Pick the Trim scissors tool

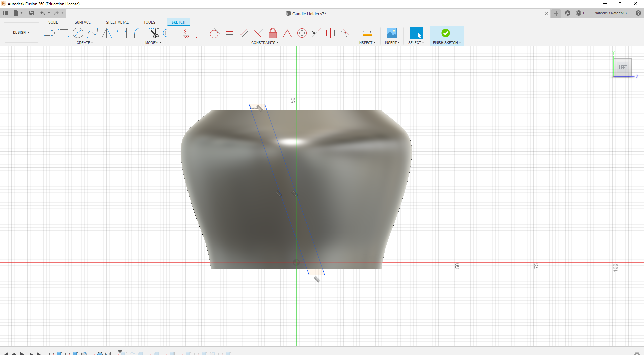point(154,33)
